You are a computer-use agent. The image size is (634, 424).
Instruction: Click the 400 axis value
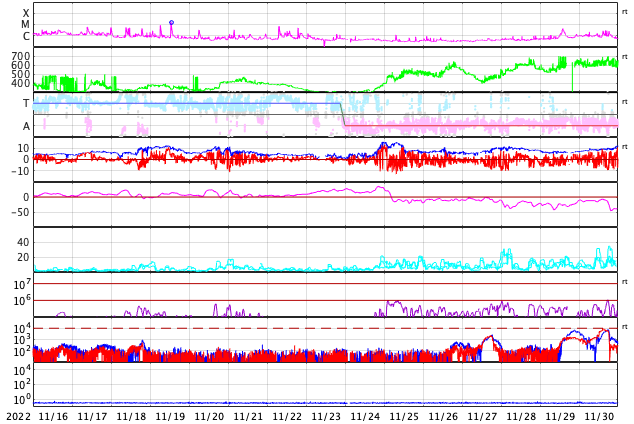click(21, 83)
